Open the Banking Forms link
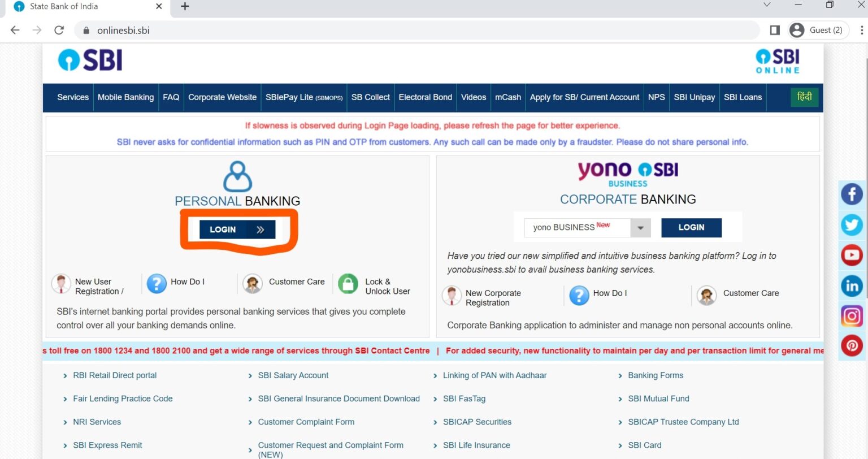 [x=656, y=375]
